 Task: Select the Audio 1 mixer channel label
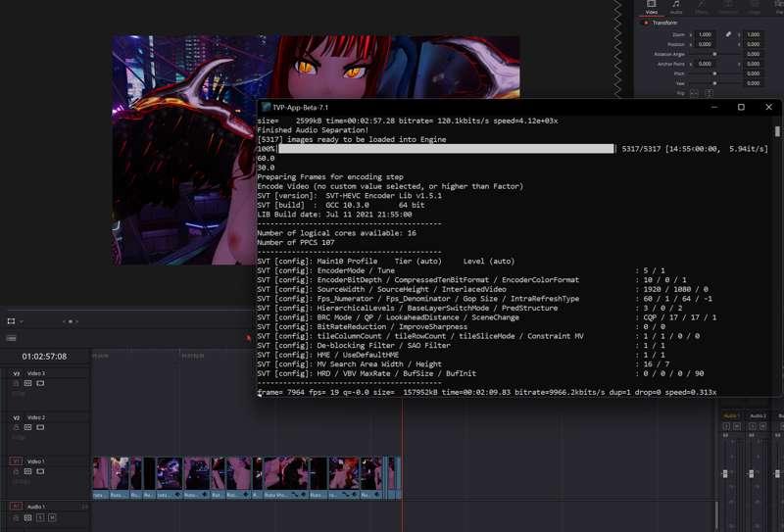(731, 416)
